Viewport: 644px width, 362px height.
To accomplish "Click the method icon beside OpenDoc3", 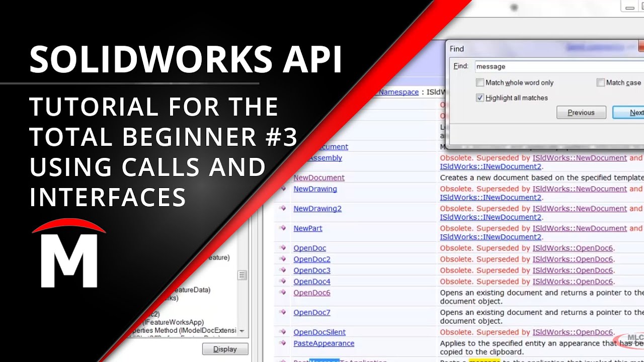I will 282,270.
